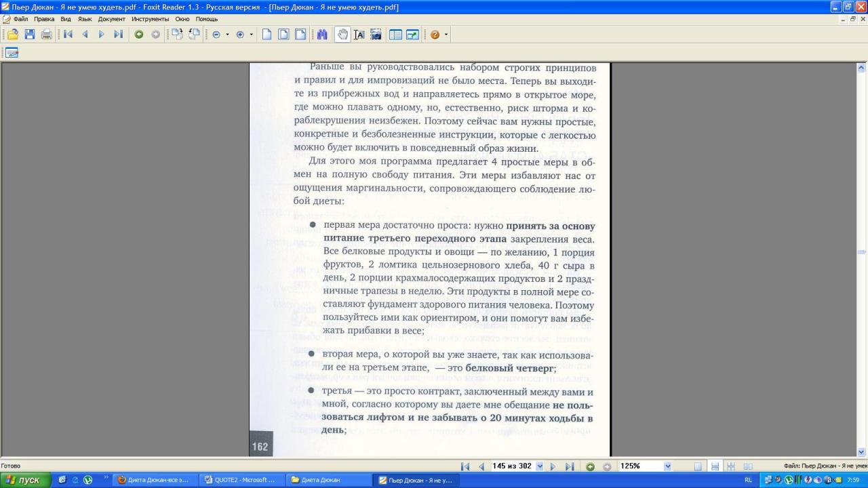Click the Print icon in toolbar
Image resolution: width=868 pixels, height=488 pixels.
[47, 35]
